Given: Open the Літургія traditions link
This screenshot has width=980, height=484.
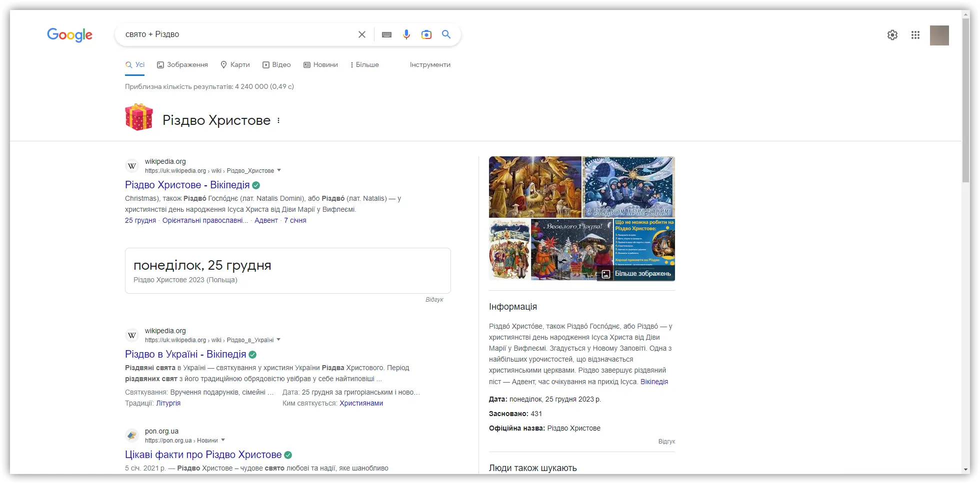Looking at the screenshot, I should click(168, 403).
